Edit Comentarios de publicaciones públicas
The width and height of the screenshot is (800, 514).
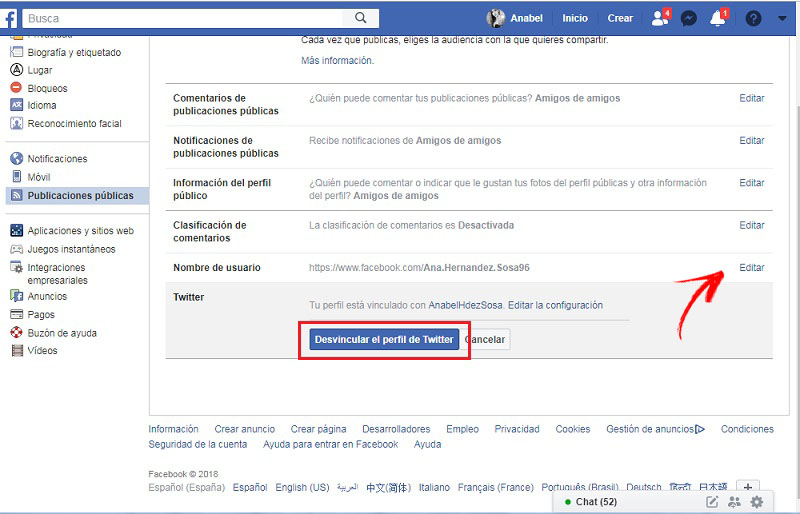[x=752, y=98]
